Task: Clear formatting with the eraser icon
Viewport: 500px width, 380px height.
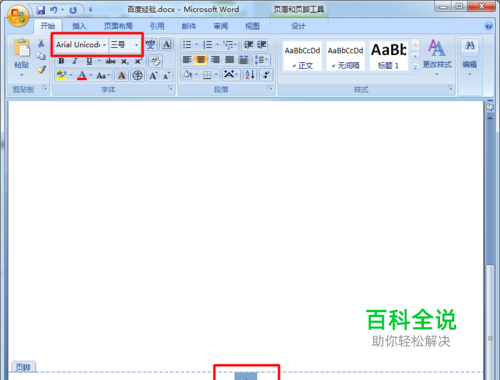Action: (155, 61)
